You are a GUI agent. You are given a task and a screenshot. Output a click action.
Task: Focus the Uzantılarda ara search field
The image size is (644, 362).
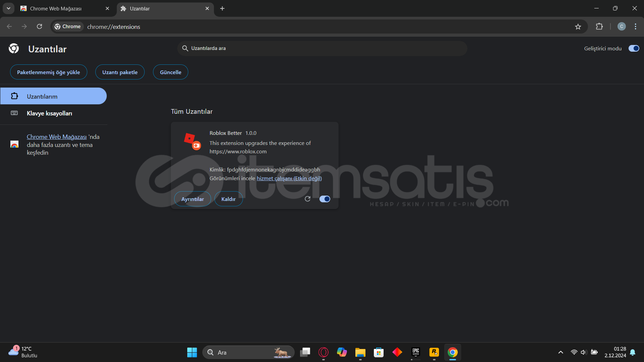[x=322, y=48]
